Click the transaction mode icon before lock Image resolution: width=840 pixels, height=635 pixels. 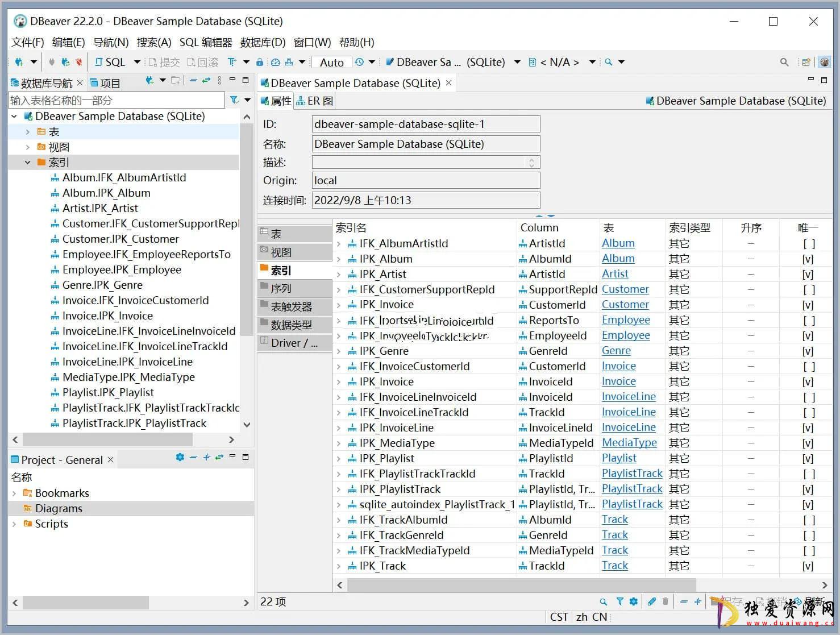click(x=232, y=62)
